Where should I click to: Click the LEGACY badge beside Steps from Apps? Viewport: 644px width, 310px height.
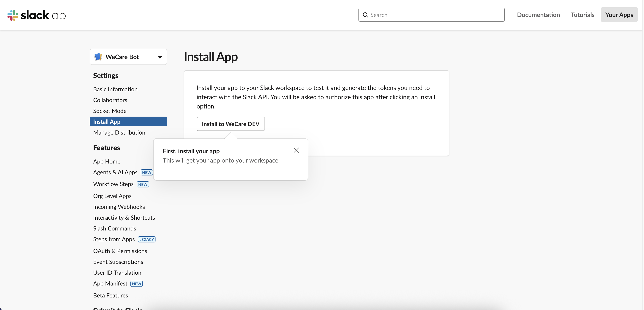[146, 239]
